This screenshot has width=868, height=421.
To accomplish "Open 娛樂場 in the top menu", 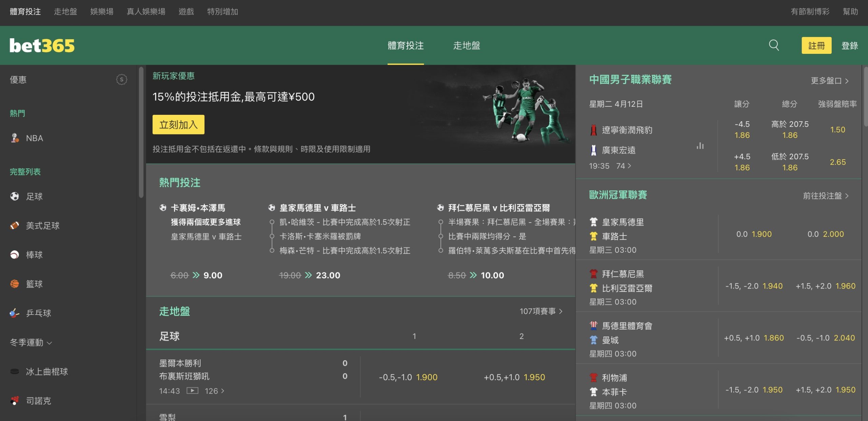I will (102, 12).
